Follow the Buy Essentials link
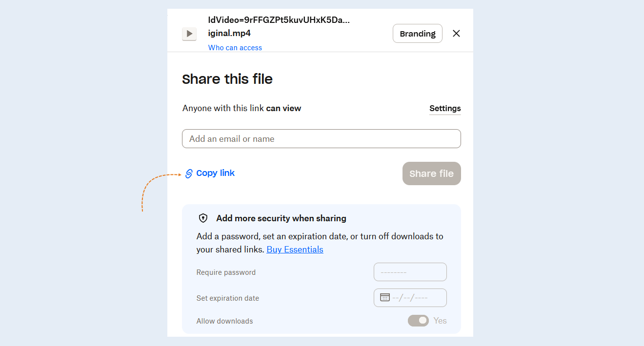644x346 pixels. tap(295, 250)
